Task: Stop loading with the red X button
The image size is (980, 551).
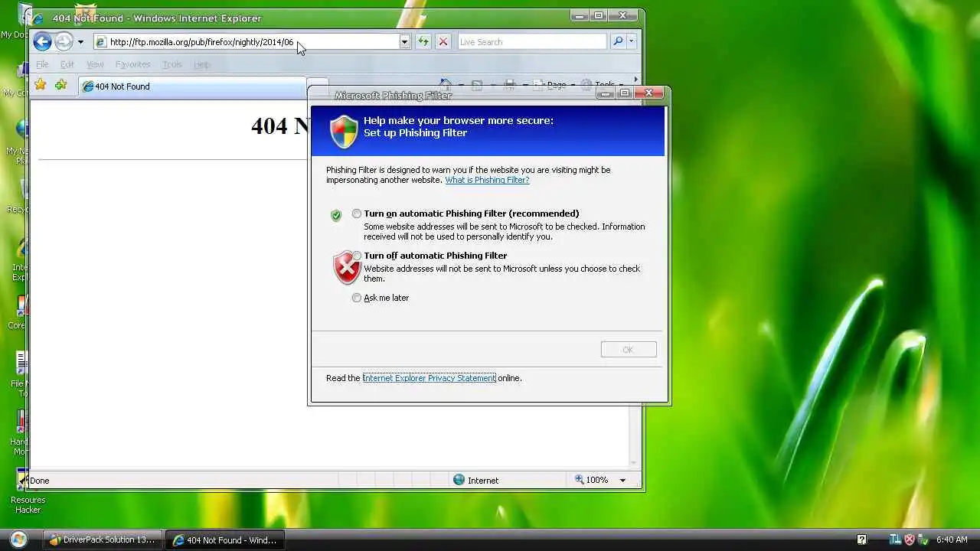Action: pyautogui.click(x=443, y=42)
